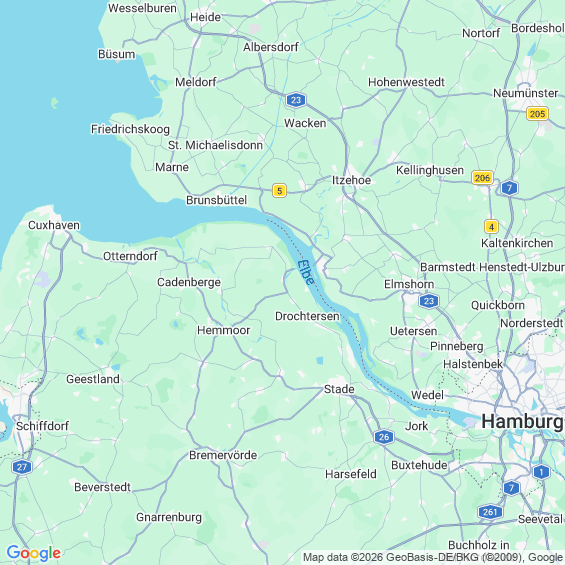This screenshot has width=565, height=565.
Task: Open the Google logo link
Action: pos(34,553)
